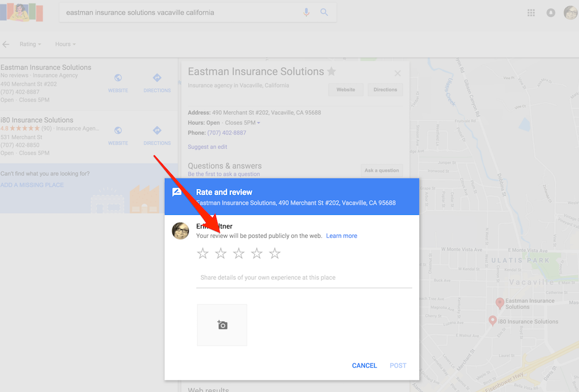Click the Eastman Insurance Solutions map pin
The width and height of the screenshot is (579, 392).
[499, 302]
